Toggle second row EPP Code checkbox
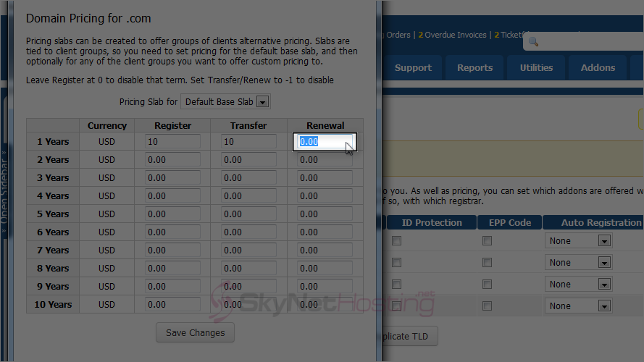The width and height of the screenshot is (644, 362). coord(487,262)
